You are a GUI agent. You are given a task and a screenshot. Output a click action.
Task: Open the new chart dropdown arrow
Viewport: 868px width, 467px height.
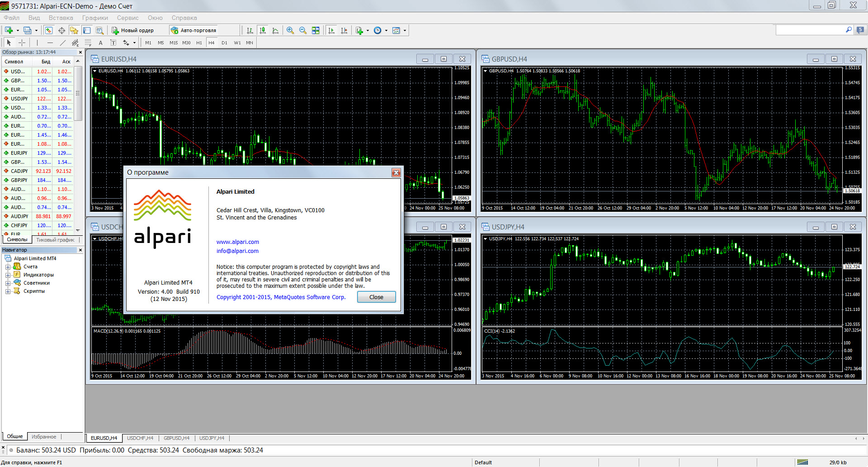[18, 30]
